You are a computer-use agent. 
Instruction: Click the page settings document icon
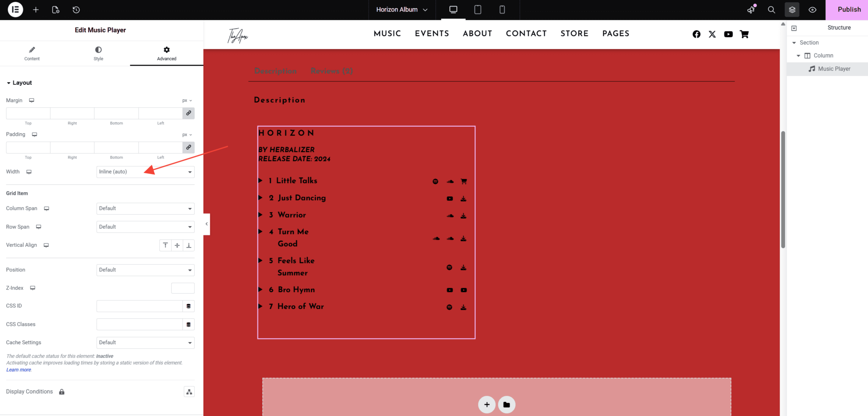coord(56,9)
